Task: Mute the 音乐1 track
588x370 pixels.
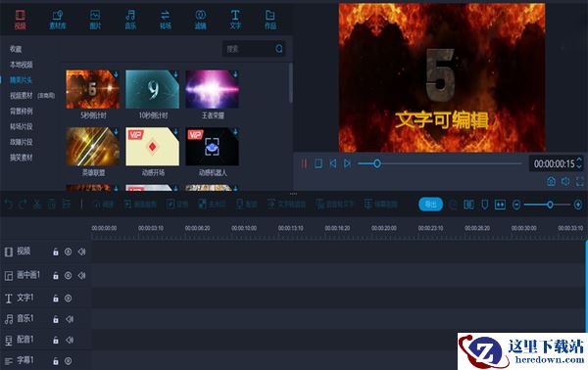Action: 70,319
